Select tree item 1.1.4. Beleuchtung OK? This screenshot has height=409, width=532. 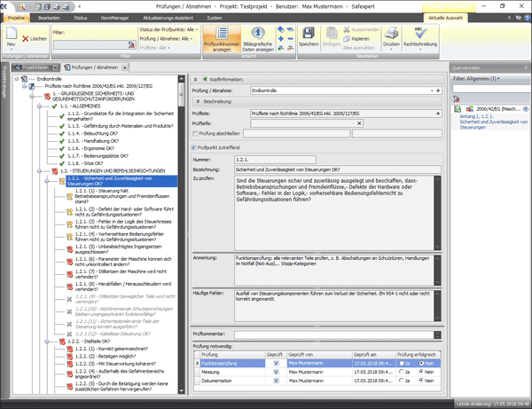click(92, 131)
